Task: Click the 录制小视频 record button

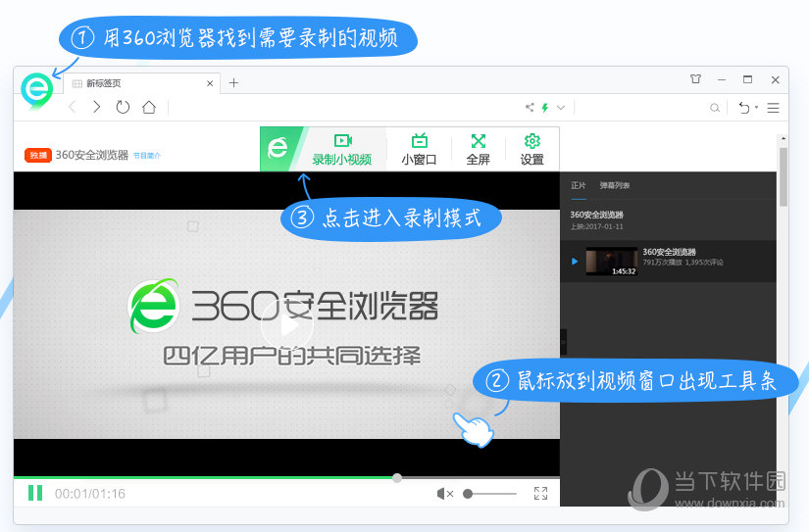Action: coord(341,149)
